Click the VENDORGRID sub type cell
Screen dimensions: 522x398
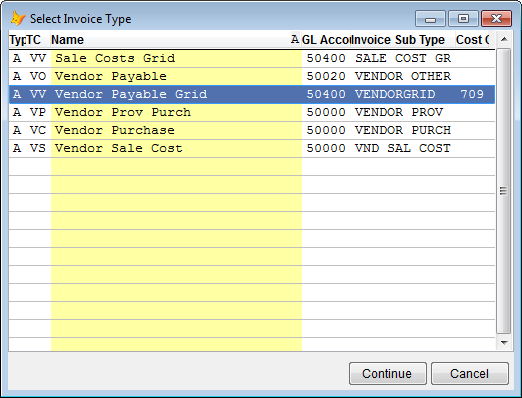click(403, 94)
